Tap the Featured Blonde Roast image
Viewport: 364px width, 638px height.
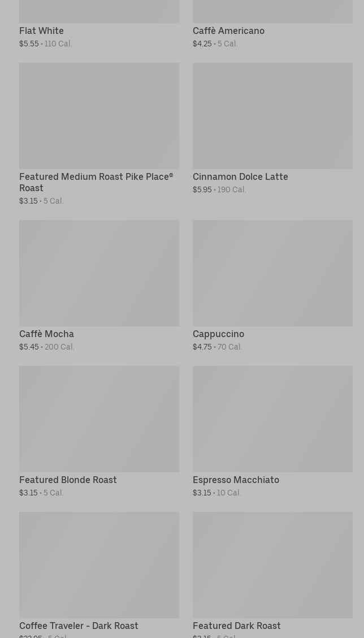point(99,419)
